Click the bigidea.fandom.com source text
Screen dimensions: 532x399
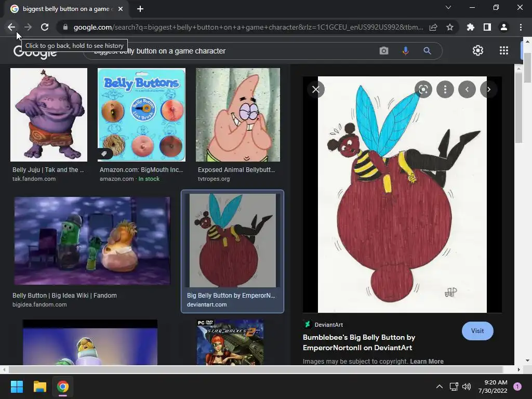point(39,304)
